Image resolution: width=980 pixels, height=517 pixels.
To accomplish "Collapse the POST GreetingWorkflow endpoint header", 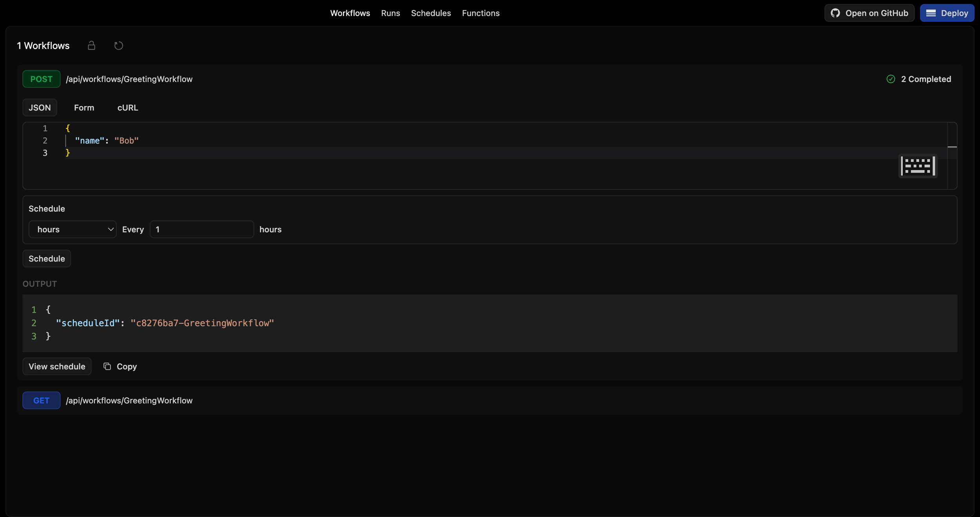I will [490, 79].
